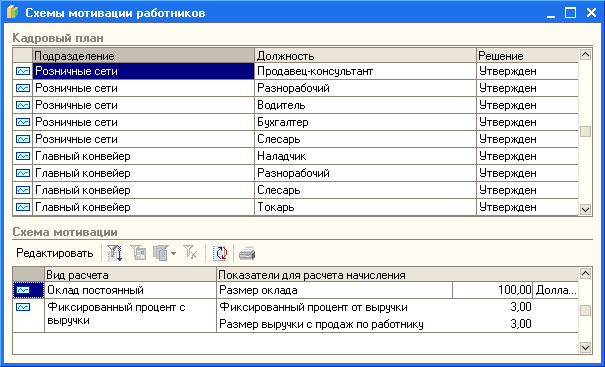Click row icon for Бухгалтер

click(23, 122)
